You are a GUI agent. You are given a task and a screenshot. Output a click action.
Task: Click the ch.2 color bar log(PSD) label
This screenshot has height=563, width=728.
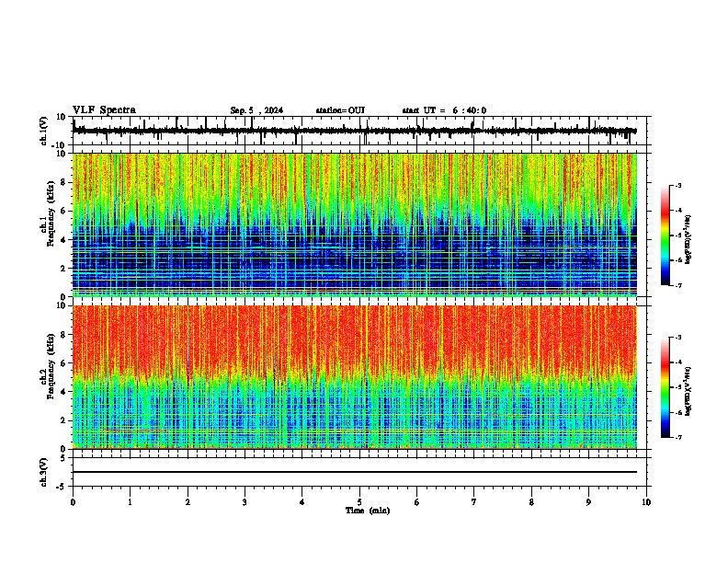click(x=688, y=391)
